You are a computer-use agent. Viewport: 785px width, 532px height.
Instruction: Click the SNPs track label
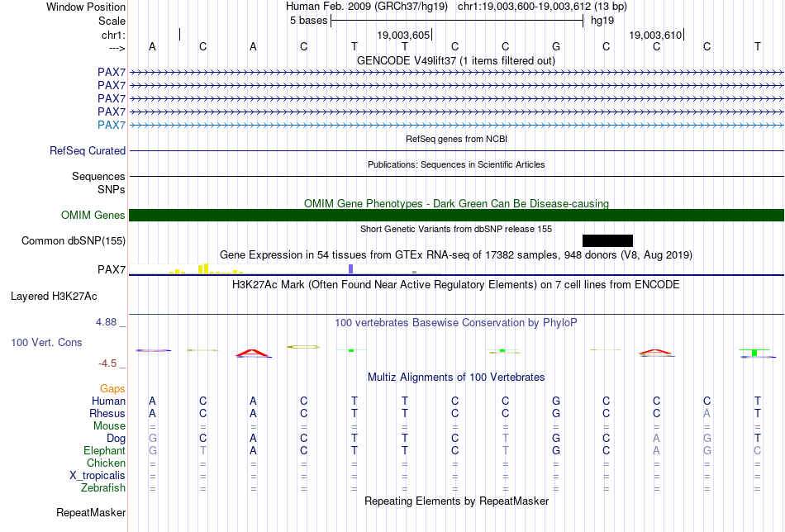coord(112,190)
